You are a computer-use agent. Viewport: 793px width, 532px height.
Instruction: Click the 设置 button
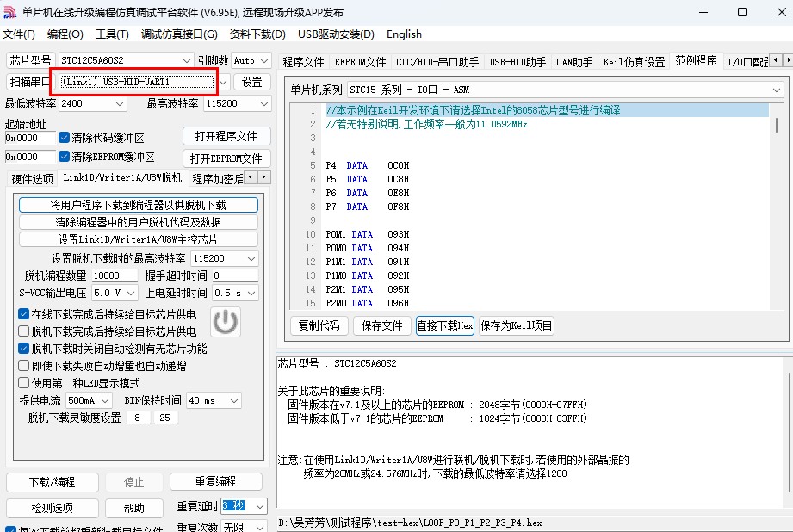(x=251, y=82)
